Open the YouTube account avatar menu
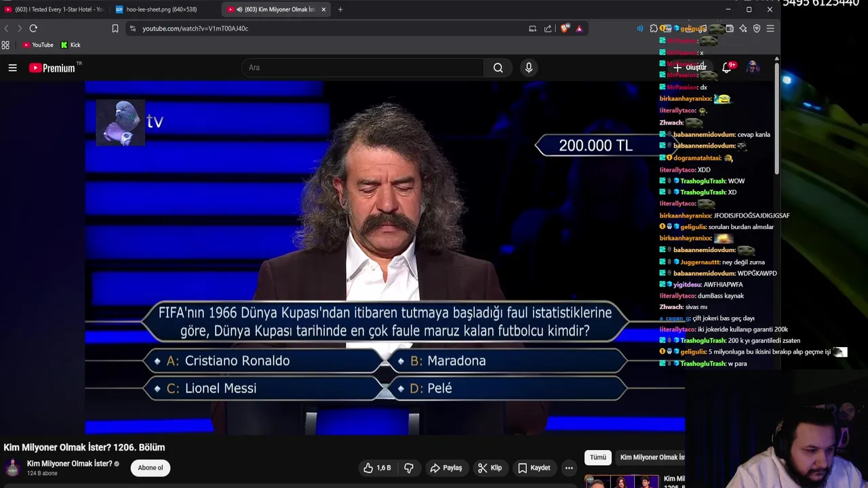868x488 pixels. click(752, 67)
